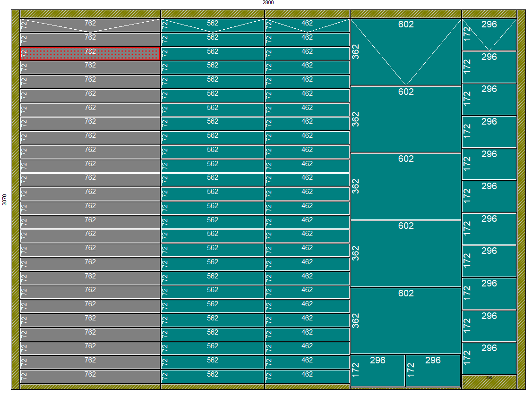Screen dimensions: 532x395
Task: Select the lowest 296 panel in right column
Action: click(489, 358)
